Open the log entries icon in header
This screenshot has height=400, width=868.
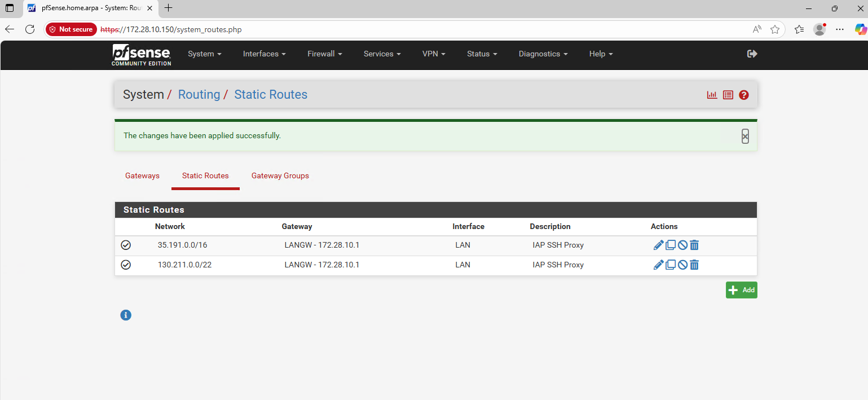click(x=728, y=95)
